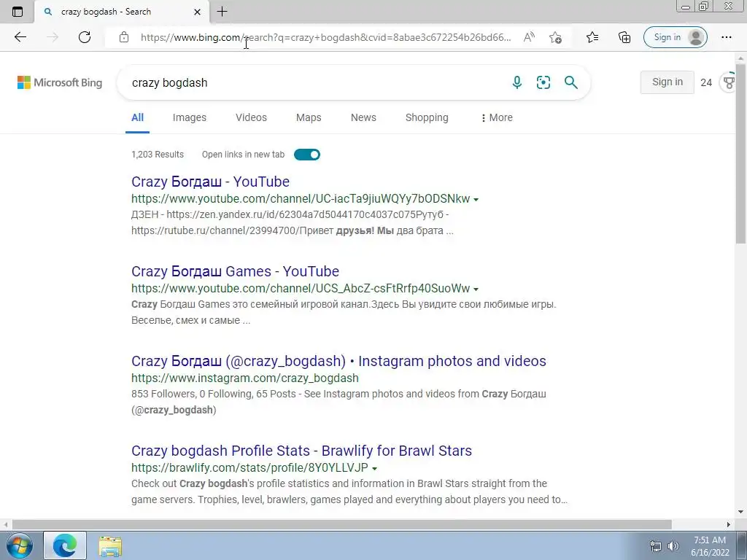This screenshot has width=747, height=560.
Task: Focus the Bing search box
Action: (x=314, y=82)
